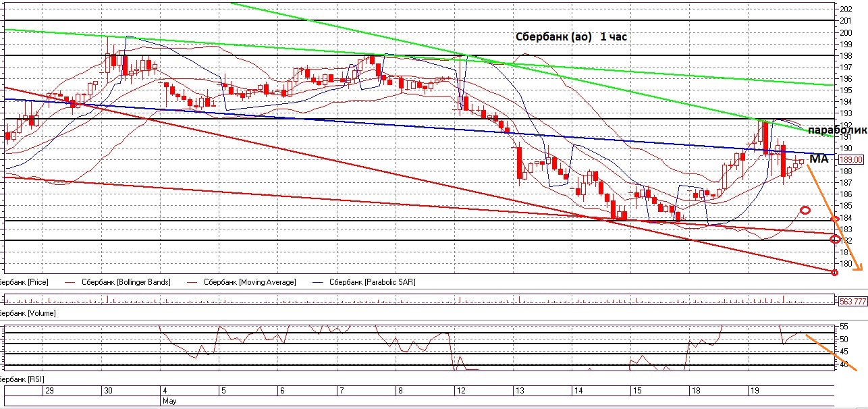This screenshot has width=868, height=409.
Task: Select the 'параболик' annotation label
Action: click(836, 129)
